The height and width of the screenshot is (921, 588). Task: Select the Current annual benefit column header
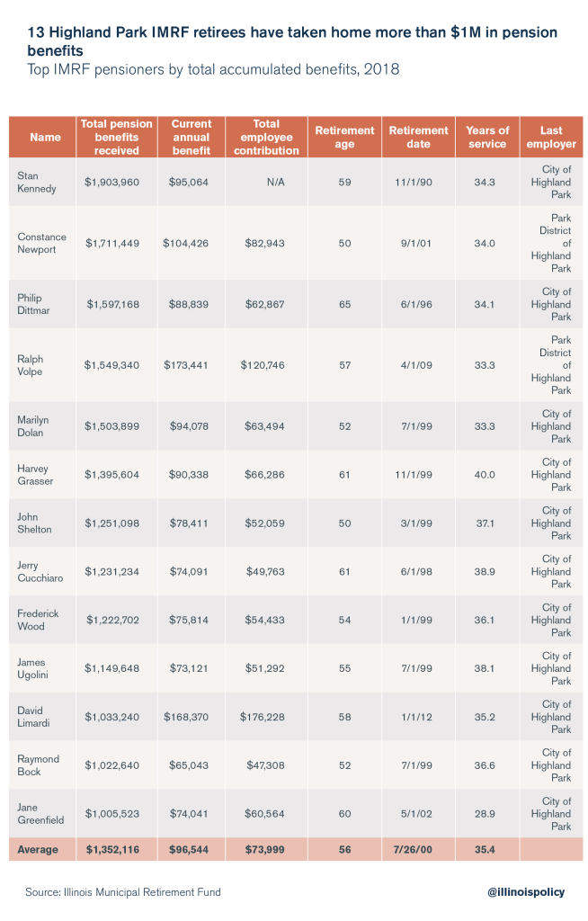(x=191, y=138)
